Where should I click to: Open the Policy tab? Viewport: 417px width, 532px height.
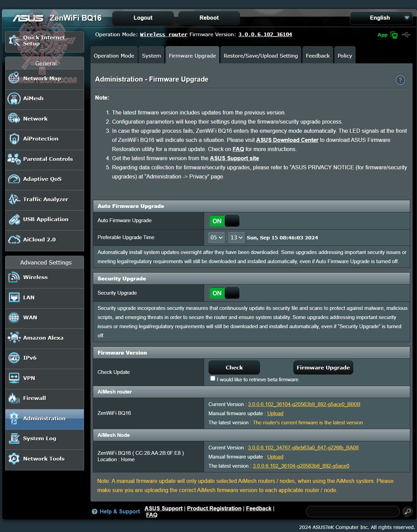coord(345,56)
